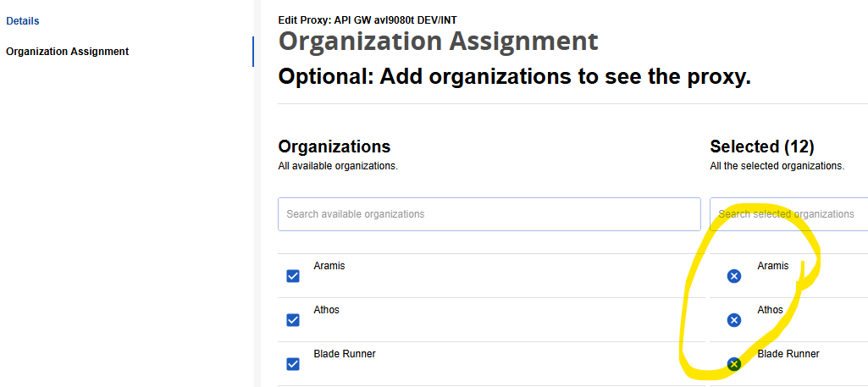The width and height of the screenshot is (868, 387).
Task: Select the Organization Assignment sidebar item
Action: tap(68, 52)
